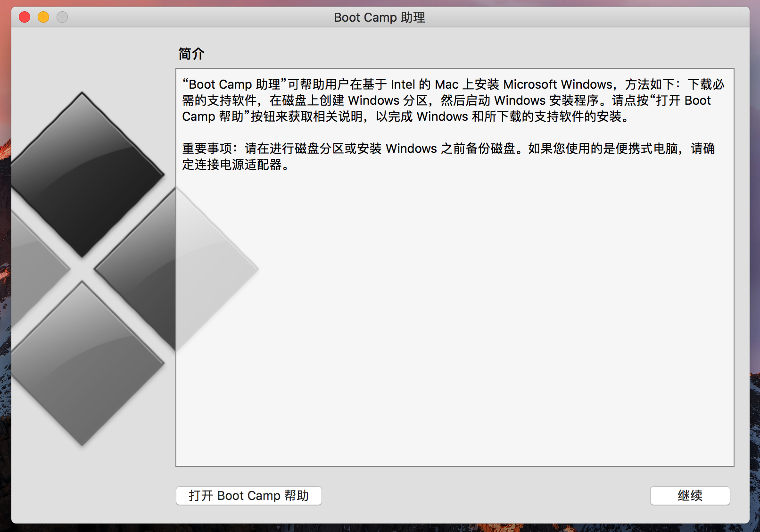Minimize window with the yellow button
Screen dimensions: 760x532
click(43, 17)
